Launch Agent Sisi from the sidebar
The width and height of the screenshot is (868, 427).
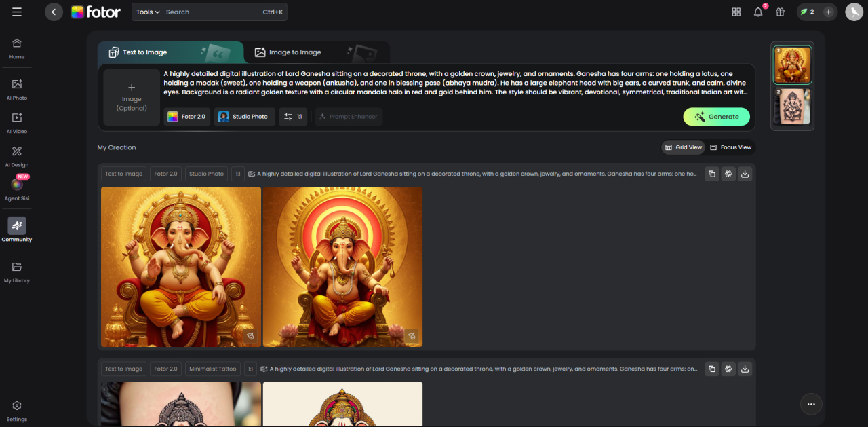[17, 185]
